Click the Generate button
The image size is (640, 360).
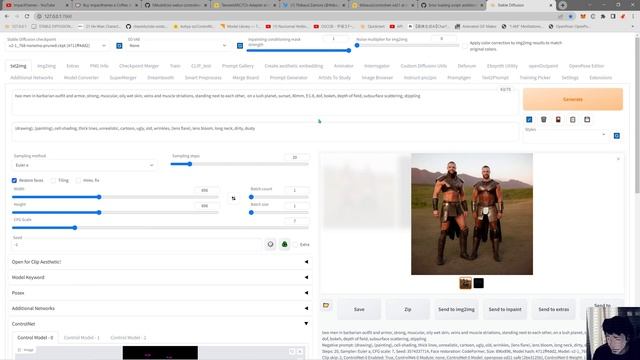point(573,99)
